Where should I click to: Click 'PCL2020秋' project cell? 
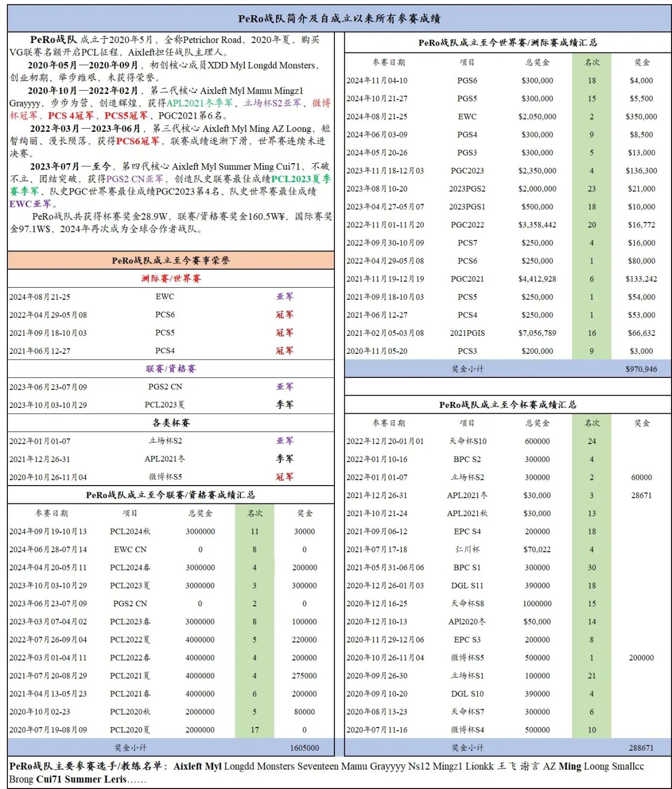(x=130, y=712)
